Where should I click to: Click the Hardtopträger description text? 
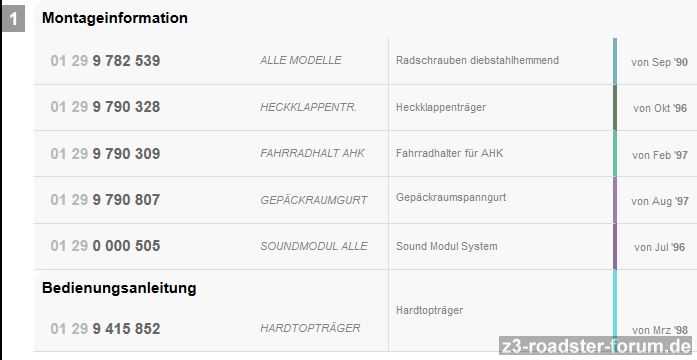click(x=429, y=310)
